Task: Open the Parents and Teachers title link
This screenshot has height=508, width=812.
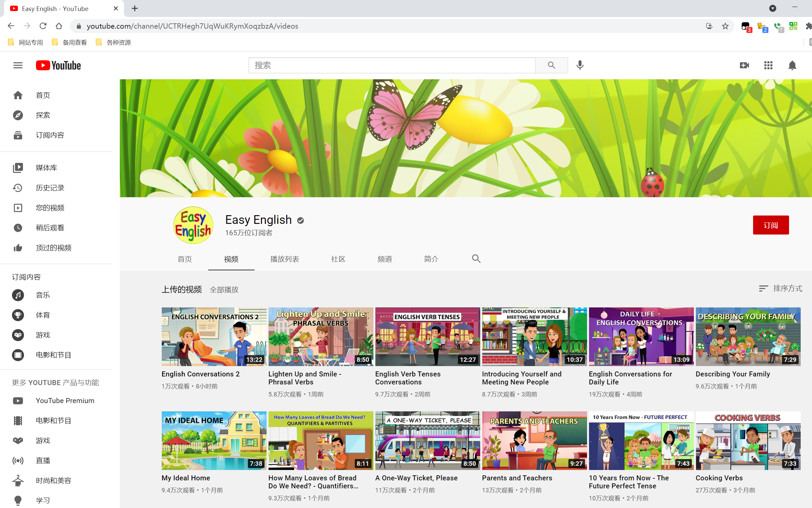Action: [x=517, y=478]
